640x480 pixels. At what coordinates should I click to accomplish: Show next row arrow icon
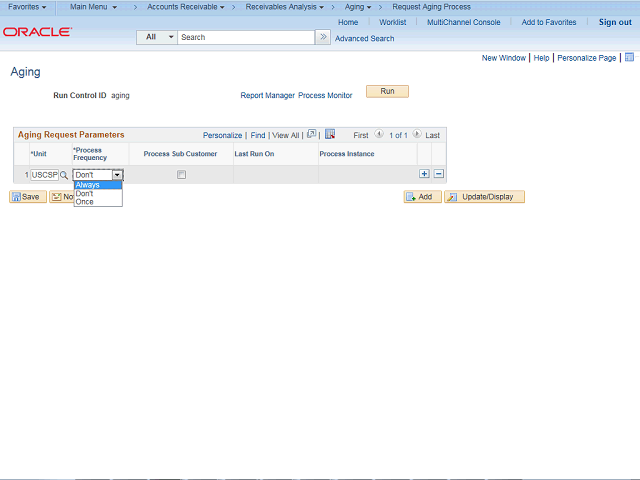[x=417, y=134]
